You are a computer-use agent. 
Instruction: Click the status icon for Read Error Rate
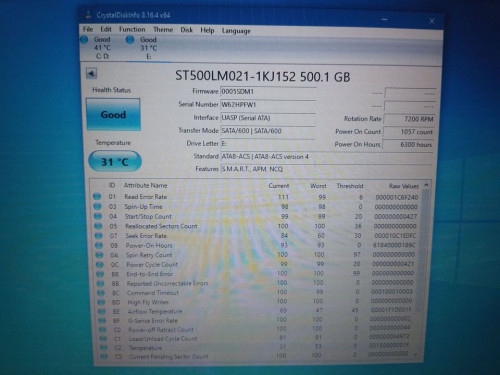click(97, 197)
